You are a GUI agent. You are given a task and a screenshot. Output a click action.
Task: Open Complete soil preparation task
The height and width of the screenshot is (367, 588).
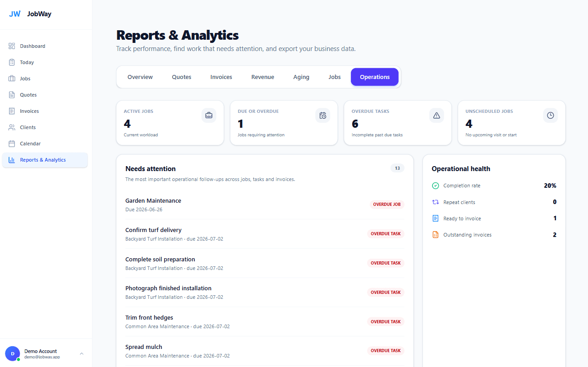click(x=265, y=263)
